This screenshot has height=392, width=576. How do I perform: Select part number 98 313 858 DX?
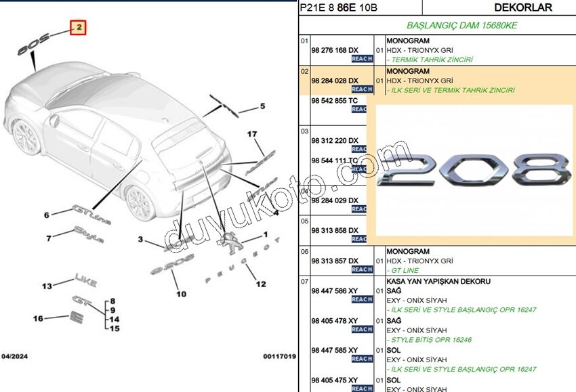pyautogui.click(x=335, y=230)
